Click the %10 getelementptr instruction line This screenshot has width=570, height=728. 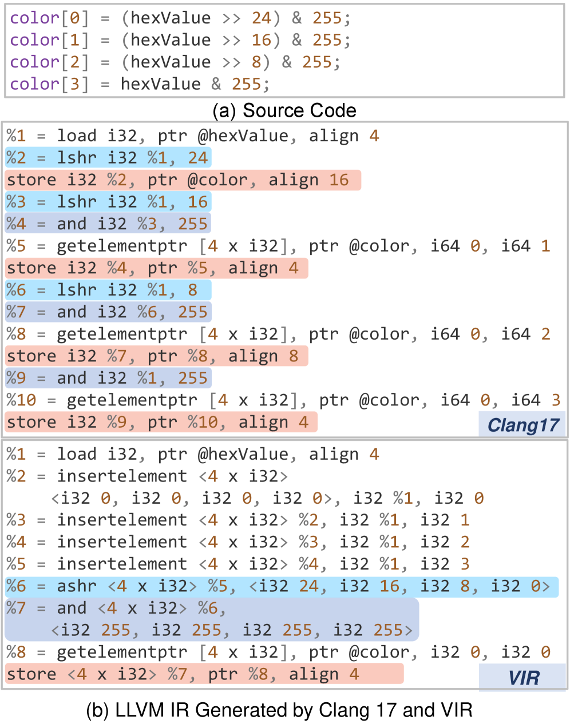pyautogui.click(x=283, y=400)
